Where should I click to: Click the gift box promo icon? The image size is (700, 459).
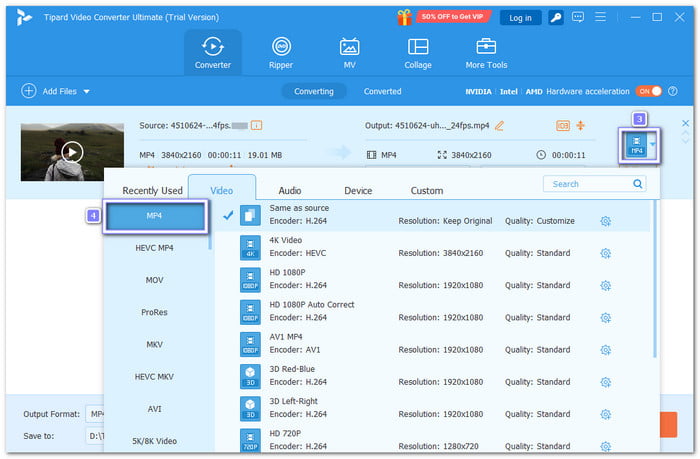(x=404, y=17)
